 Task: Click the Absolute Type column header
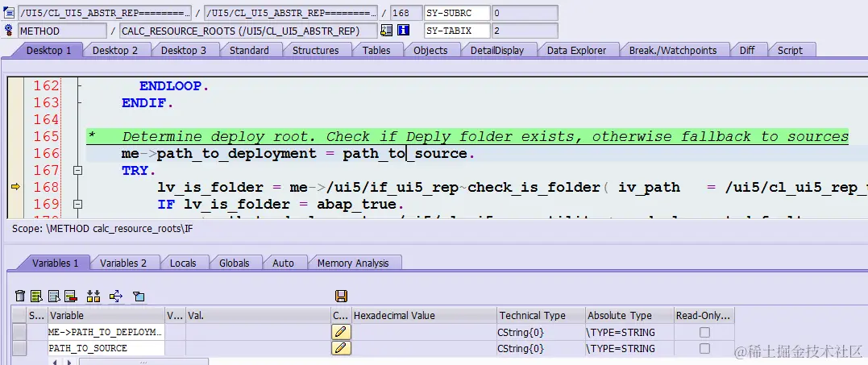pos(629,315)
